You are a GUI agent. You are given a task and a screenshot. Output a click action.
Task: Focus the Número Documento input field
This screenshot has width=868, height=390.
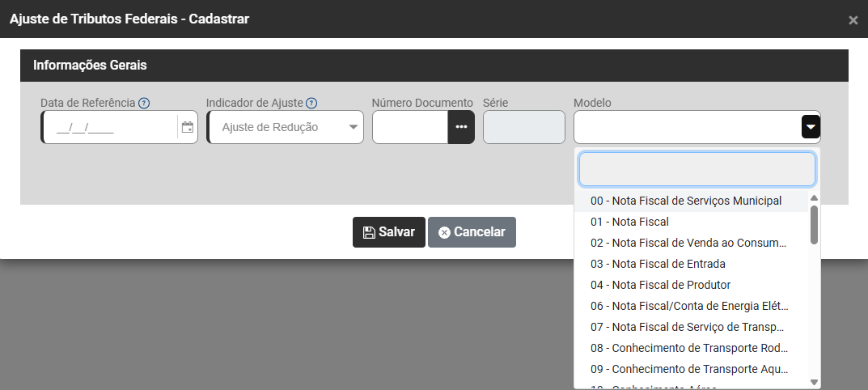(x=410, y=127)
